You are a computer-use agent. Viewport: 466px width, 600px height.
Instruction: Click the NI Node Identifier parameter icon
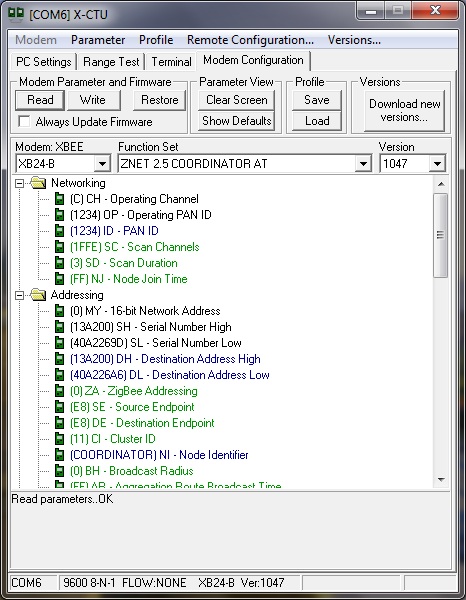59,455
